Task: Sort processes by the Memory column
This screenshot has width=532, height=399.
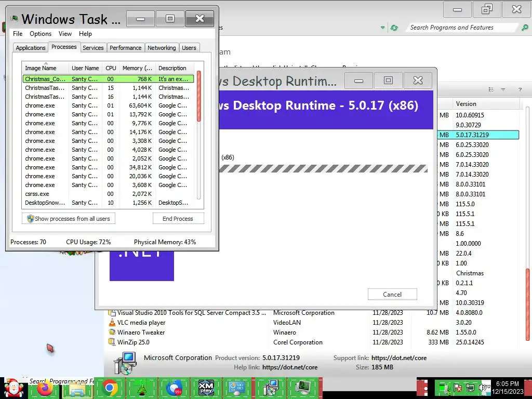Action: tap(137, 68)
